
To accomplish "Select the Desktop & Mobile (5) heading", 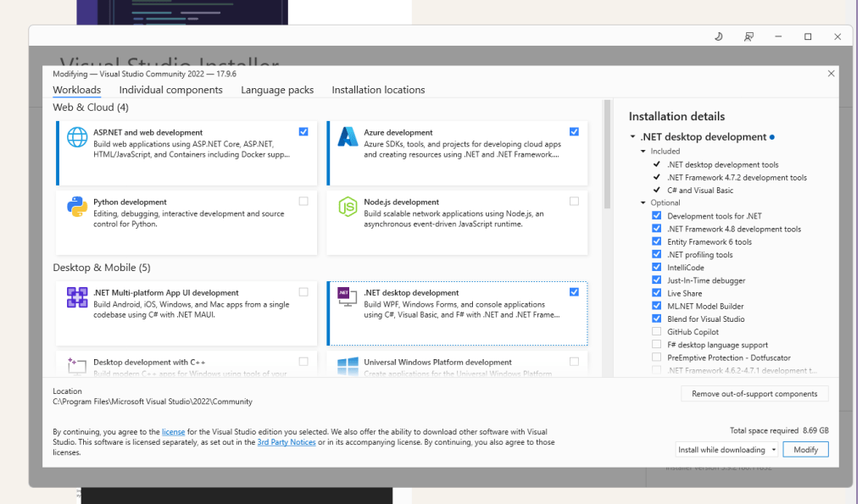I will tap(102, 268).
